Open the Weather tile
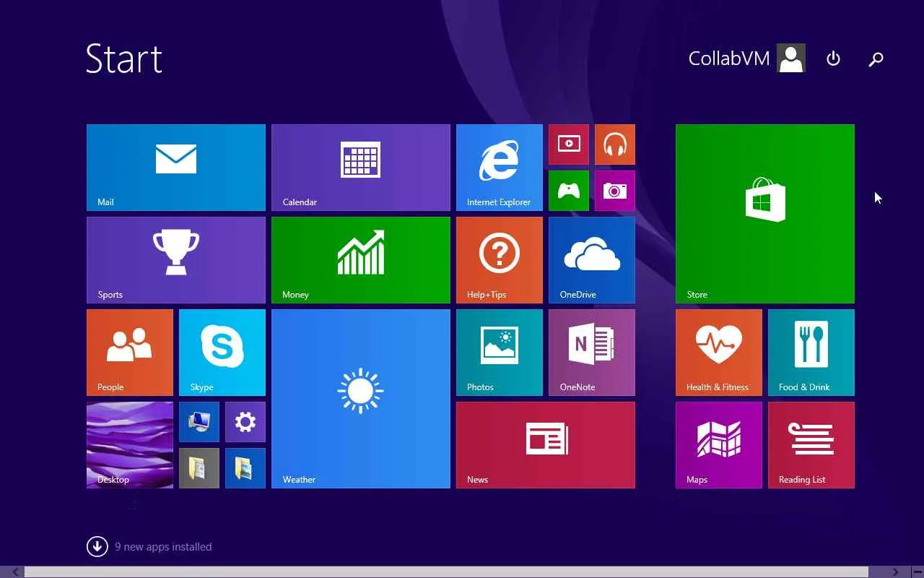924x578 pixels. (x=361, y=399)
